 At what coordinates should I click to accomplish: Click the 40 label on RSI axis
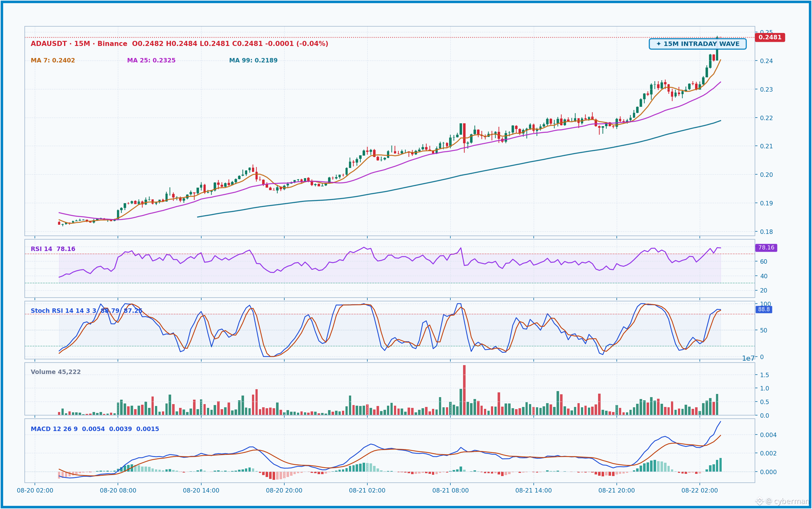click(764, 276)
